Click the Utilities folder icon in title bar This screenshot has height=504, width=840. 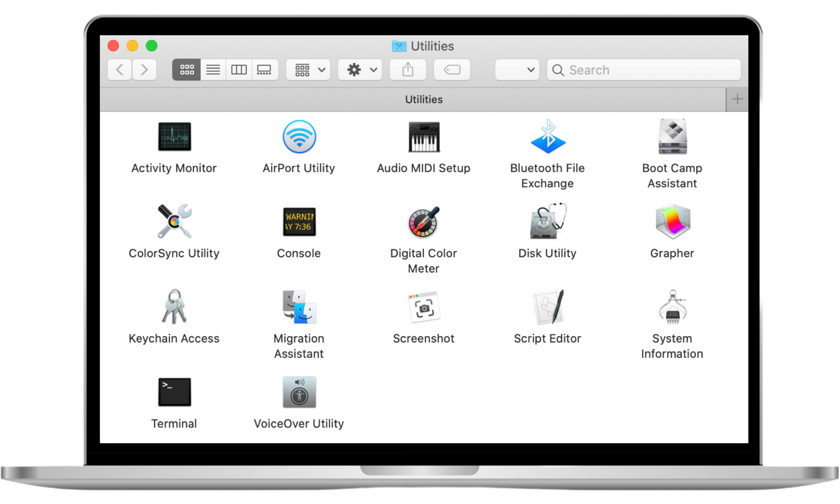[399, 45]
